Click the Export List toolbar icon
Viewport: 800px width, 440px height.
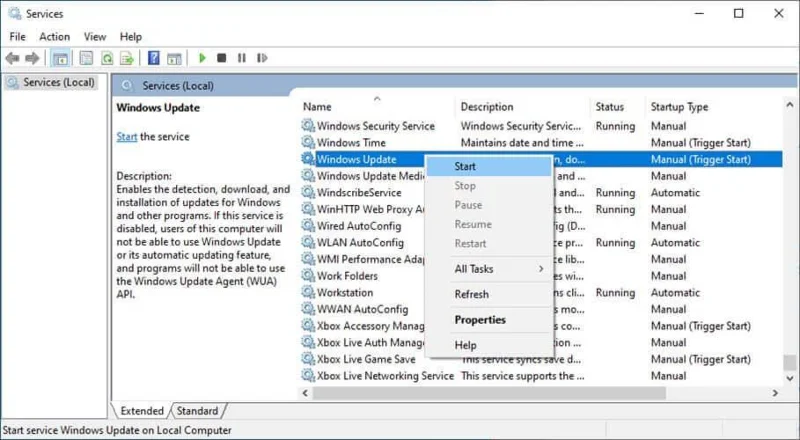point(127,58)
